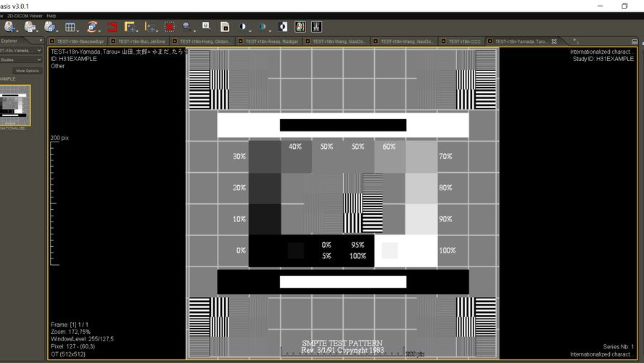
Task: Select the magnifier zoom tool
Action: click(188, 27)
